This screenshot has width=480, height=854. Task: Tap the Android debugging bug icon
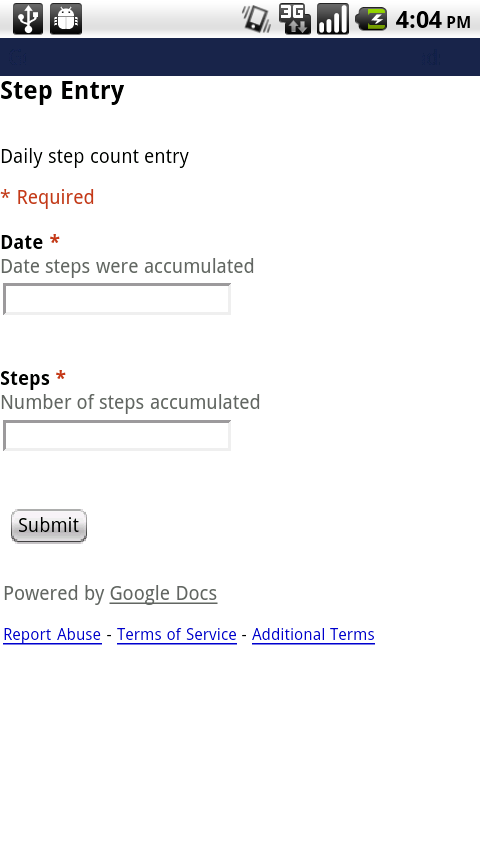pos(66,19)
